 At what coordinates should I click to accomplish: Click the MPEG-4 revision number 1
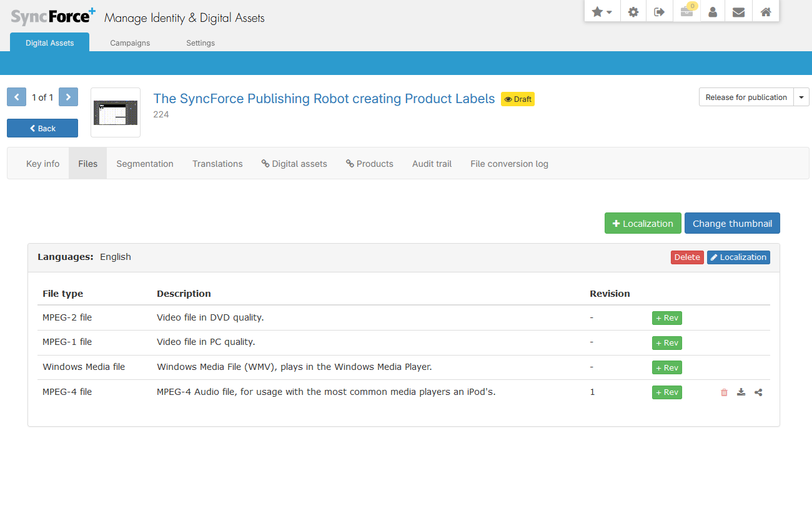point(592,392)
